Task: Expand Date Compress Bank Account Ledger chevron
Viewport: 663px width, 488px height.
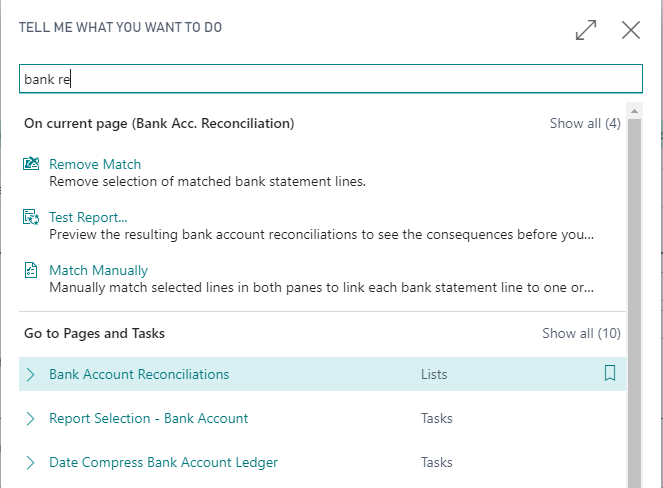Action: tap(31, 463)
